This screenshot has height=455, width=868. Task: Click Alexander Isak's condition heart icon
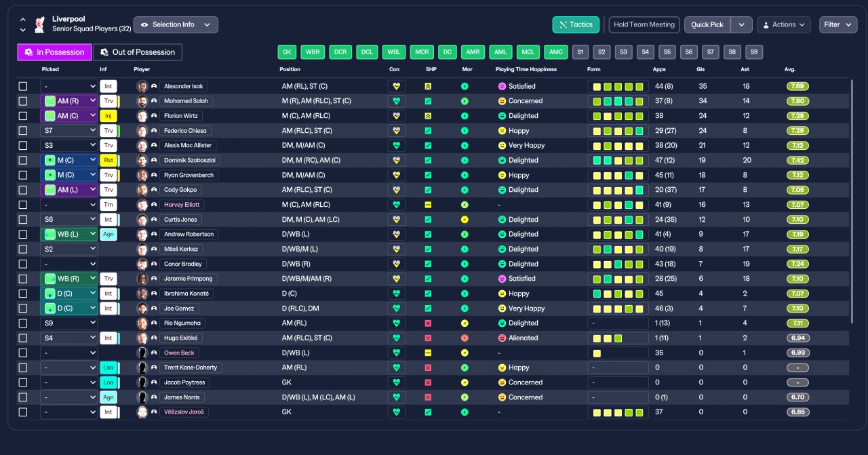click(x=396, y=86)
